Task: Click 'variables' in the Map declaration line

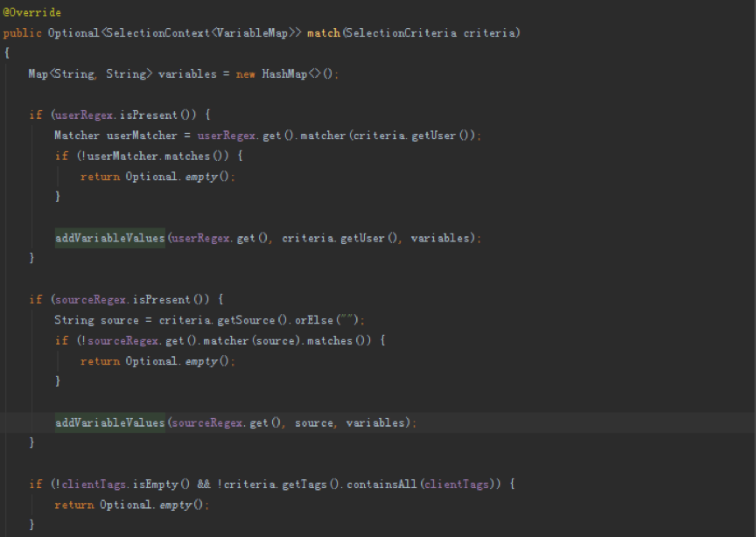Action: click(x=187, y=73)
